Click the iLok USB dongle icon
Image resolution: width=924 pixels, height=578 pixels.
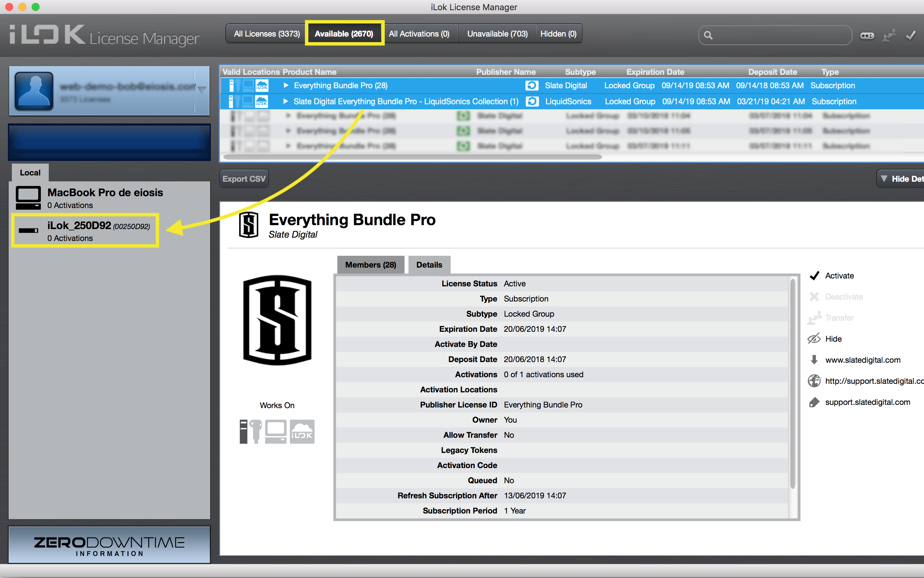point(28,230)
